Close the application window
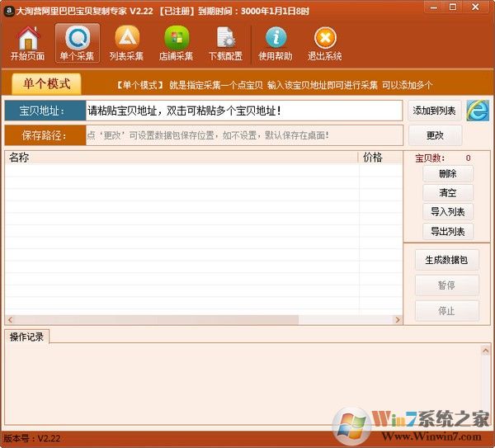The image size is (495, 448). click(475, 7)
